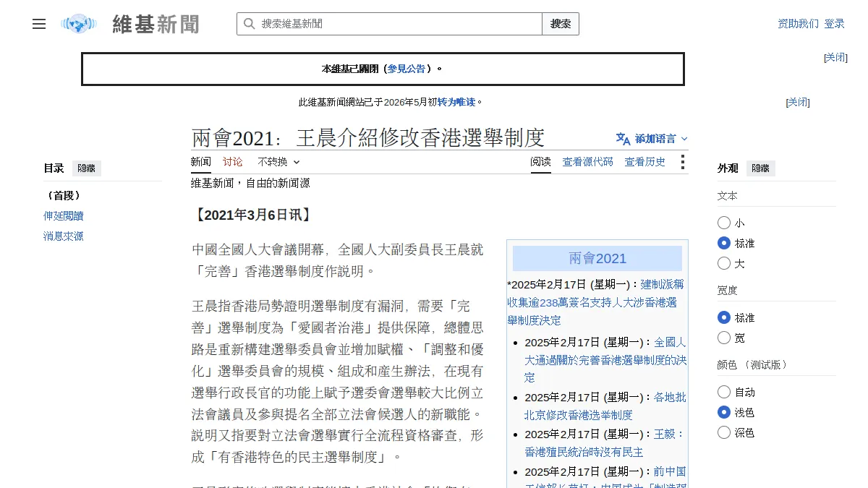This screenshot has width=868, height=488.
Task: Switch to the 新闻 tab
Action: click(201, 162)
